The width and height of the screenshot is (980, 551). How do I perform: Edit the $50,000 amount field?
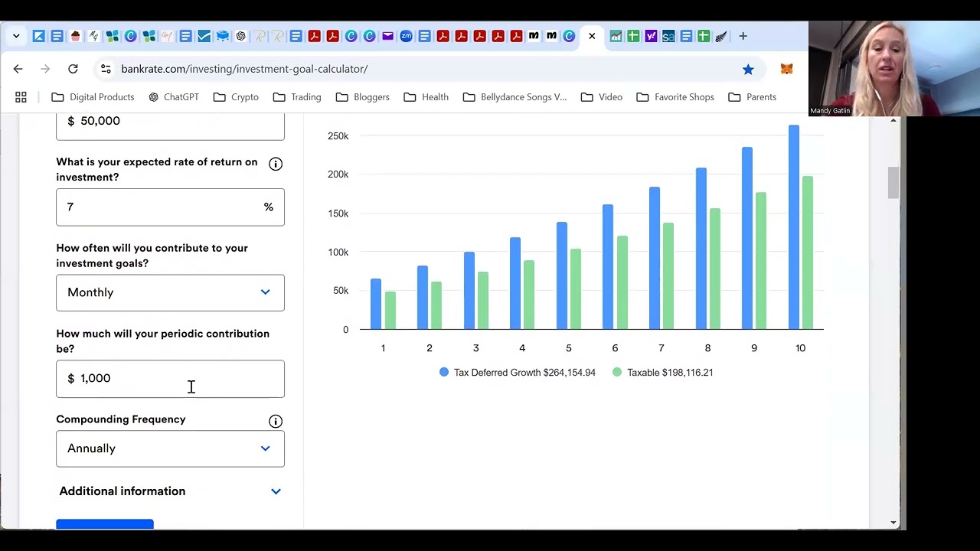coord(170,126)
